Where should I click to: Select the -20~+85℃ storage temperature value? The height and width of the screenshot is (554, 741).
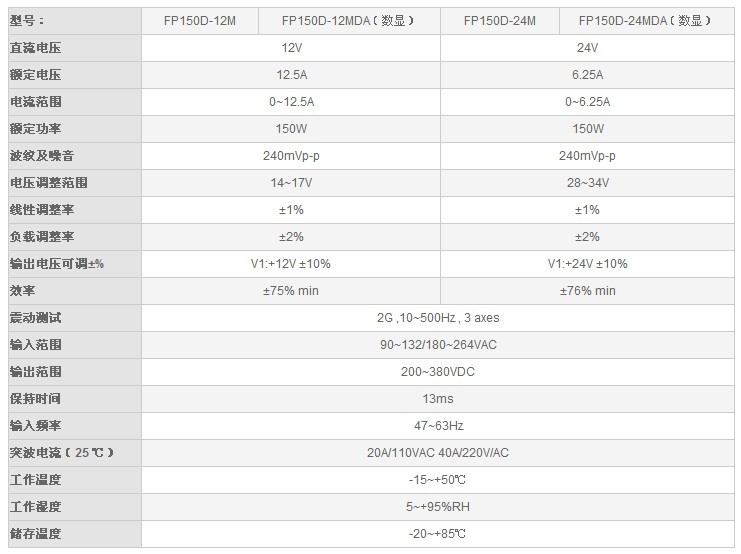click(x=438, y=534)
